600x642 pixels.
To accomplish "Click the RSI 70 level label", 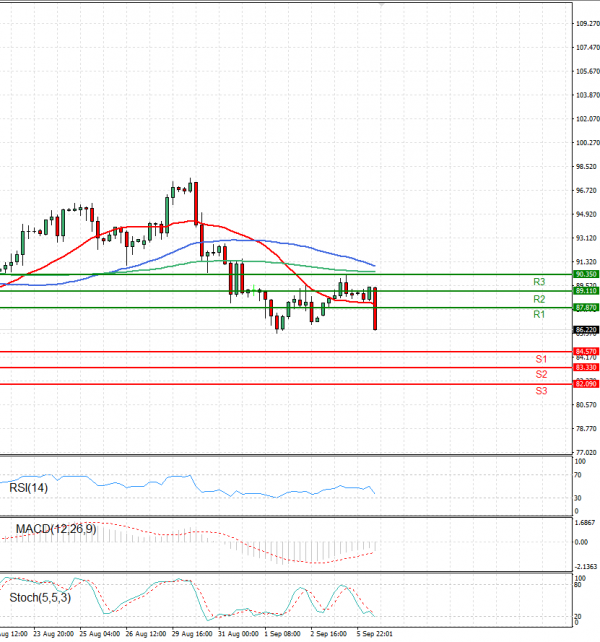I will pyautogui.click(x=578, y=475).
